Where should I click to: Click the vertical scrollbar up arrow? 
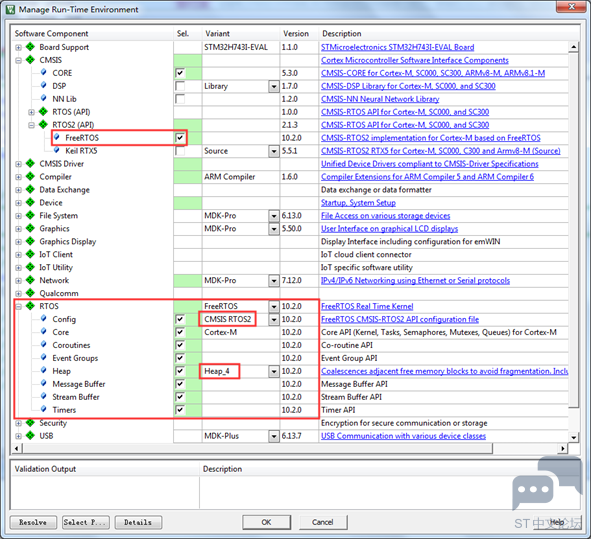573,47
